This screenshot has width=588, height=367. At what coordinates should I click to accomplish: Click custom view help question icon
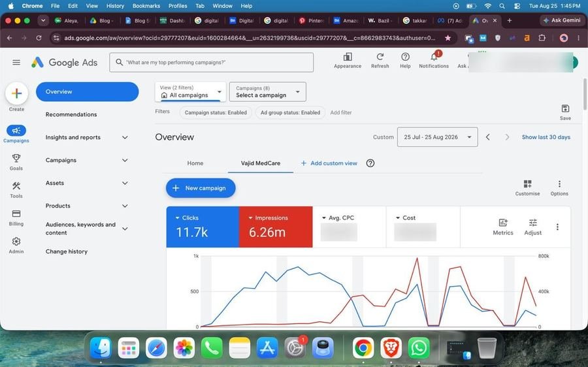[x=370, y=163]
